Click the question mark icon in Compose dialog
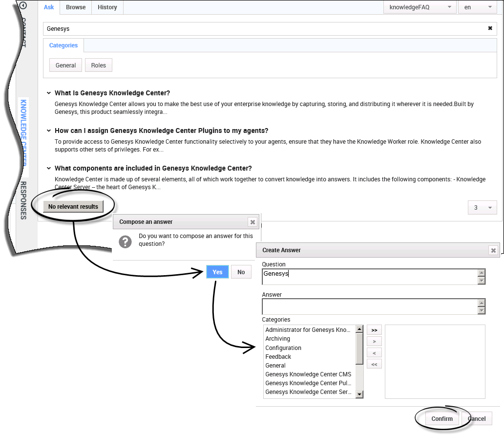 125,241
